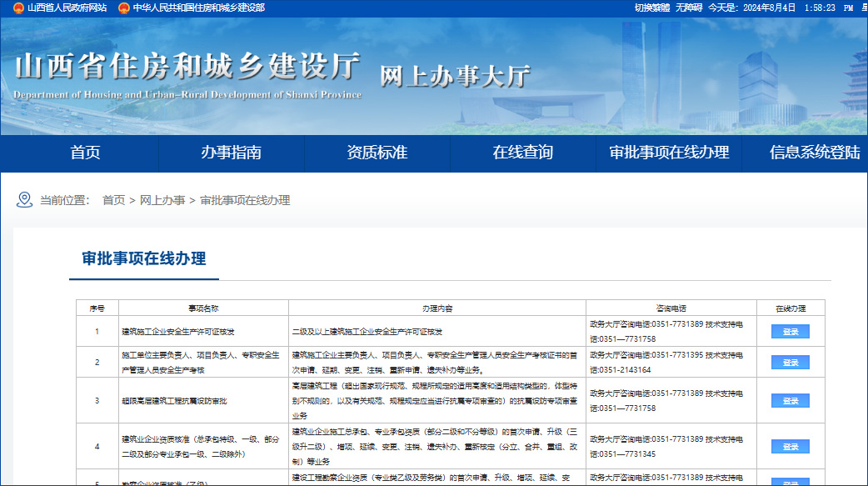Click the 在线办理 column header
This screenshot has width=868, height=486.
click(x=791, y=308)
